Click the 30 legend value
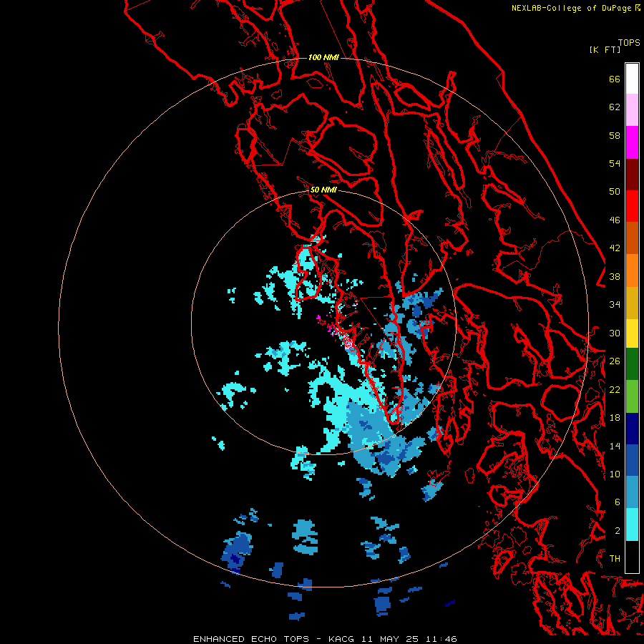The height and width of the screenshot is (644, 644). (x=615, y=333)
